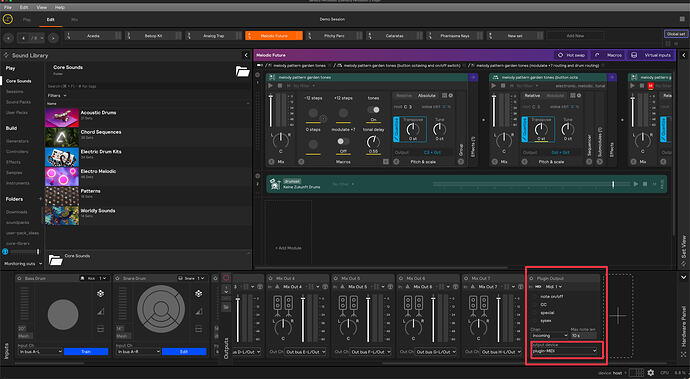
Task: Click the Core Sounds folder icon in footer
Action: pyautogui.click(x=55, y=260)
